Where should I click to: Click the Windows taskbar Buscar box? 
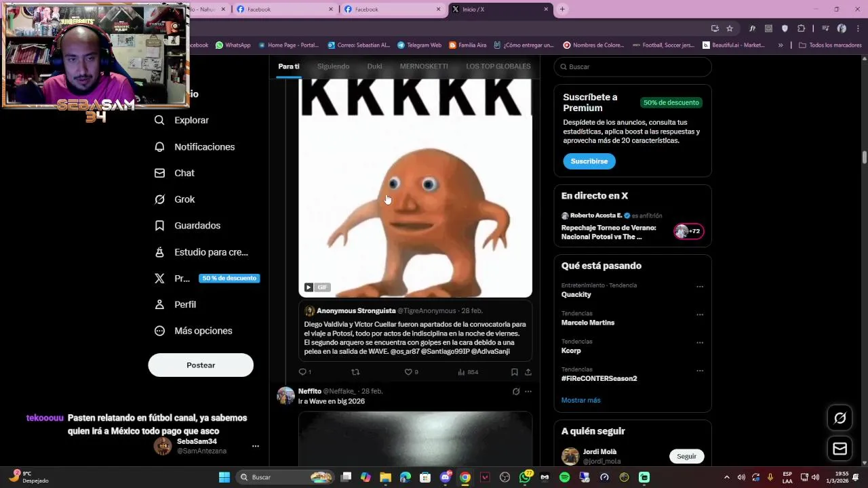[285, 477]
